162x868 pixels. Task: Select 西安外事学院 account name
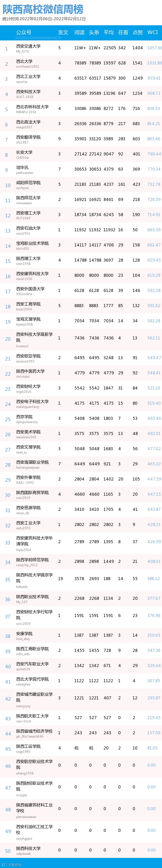[x=28, y=477]
